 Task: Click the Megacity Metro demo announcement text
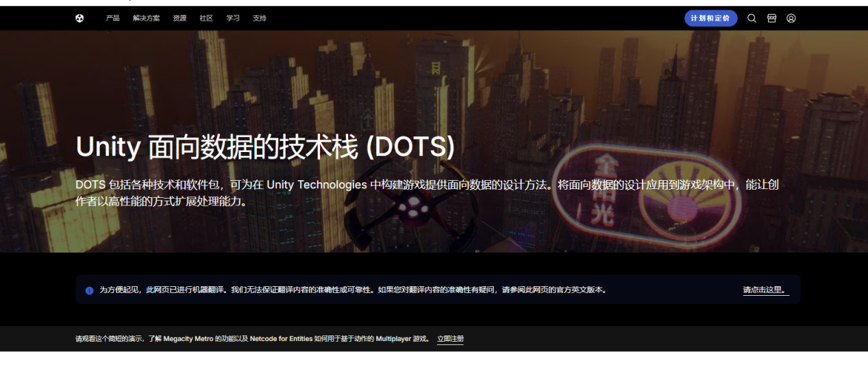pyautogui.click(x=253, y=339)
